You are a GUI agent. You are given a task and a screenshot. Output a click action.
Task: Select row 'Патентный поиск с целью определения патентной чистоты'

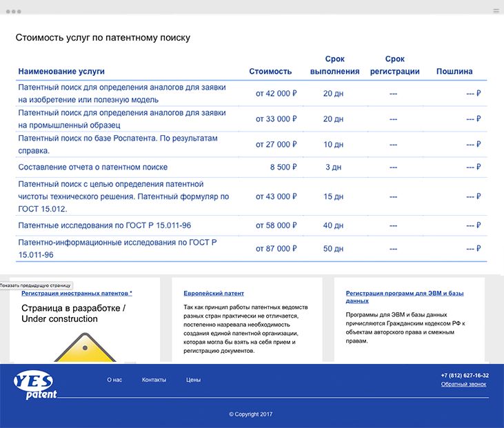[x=252, y=196]
